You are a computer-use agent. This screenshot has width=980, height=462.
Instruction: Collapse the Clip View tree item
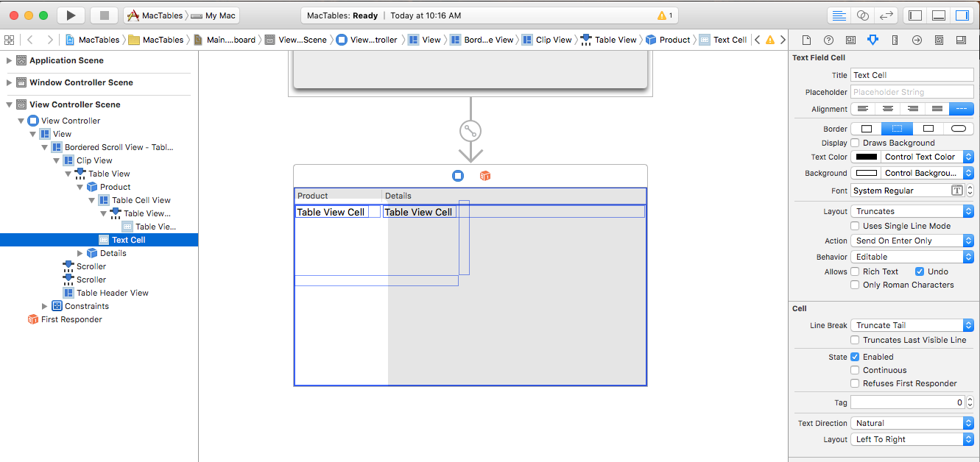point(57,160)
